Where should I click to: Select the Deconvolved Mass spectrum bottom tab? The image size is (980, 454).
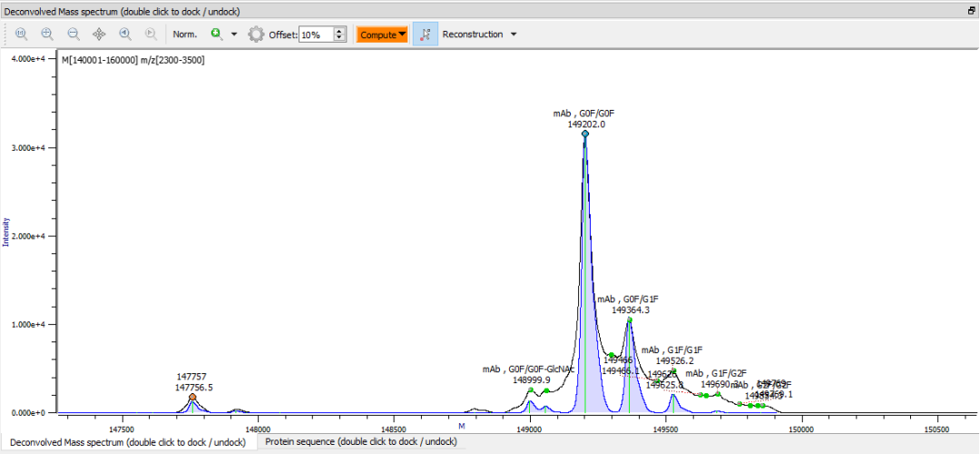(x=128, y=441)
